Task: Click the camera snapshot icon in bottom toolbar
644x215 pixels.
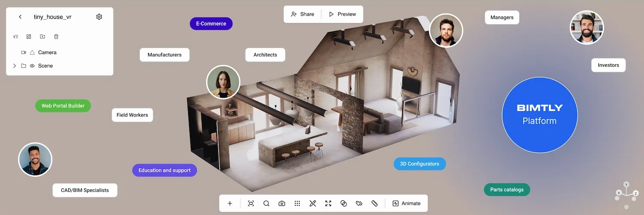Action: point(282,203)
